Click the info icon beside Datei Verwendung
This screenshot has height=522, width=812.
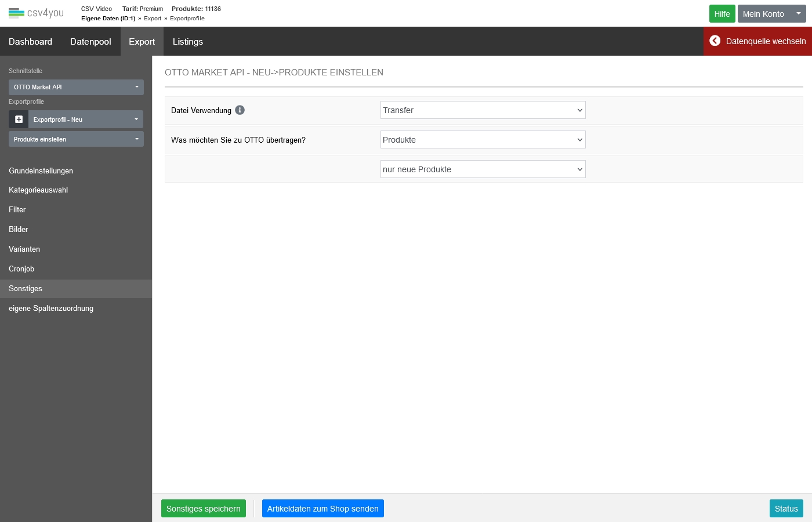(240, 110)
